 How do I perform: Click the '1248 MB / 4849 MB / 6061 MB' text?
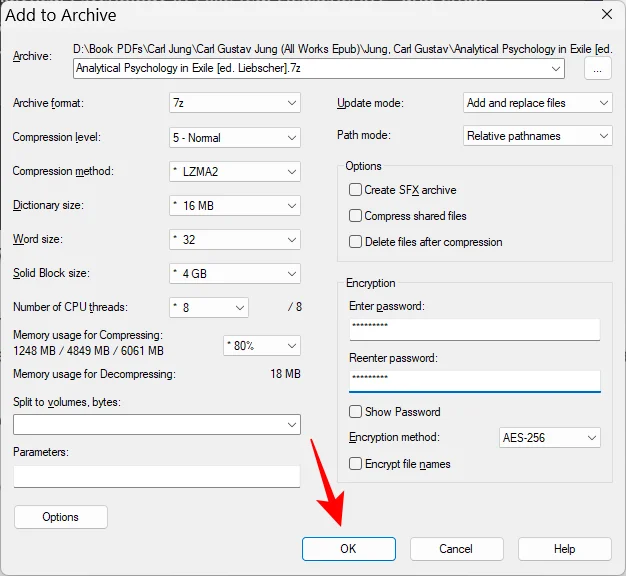[x=88, y=350]
